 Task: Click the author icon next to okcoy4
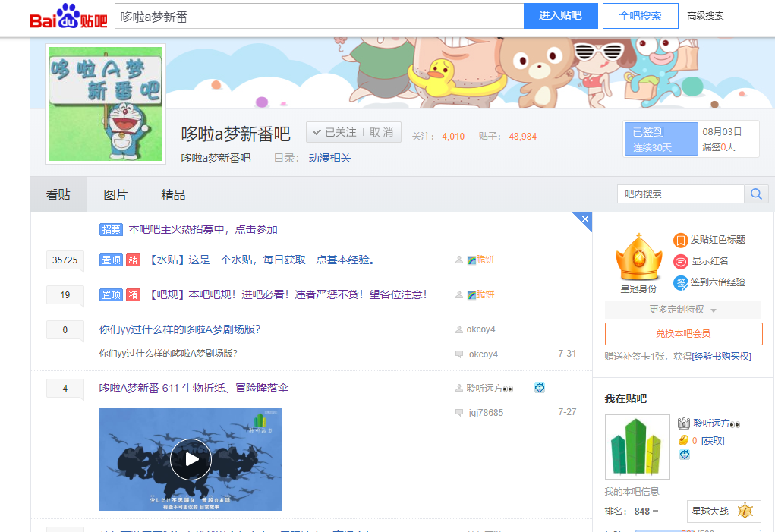tap(459, 329)
